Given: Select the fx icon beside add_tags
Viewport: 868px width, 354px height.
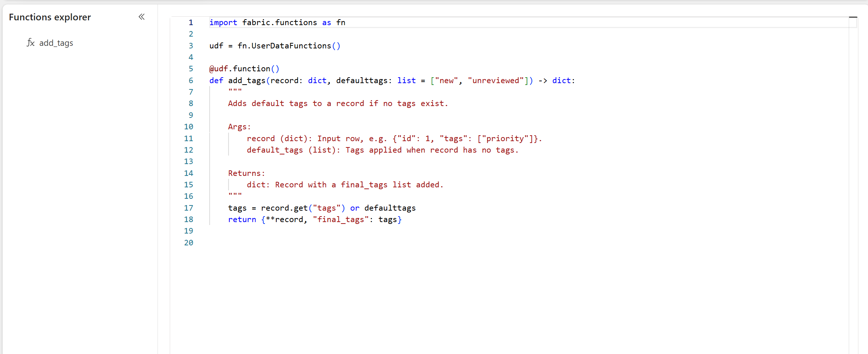Looking at the screenshot, I should point(31,42).
